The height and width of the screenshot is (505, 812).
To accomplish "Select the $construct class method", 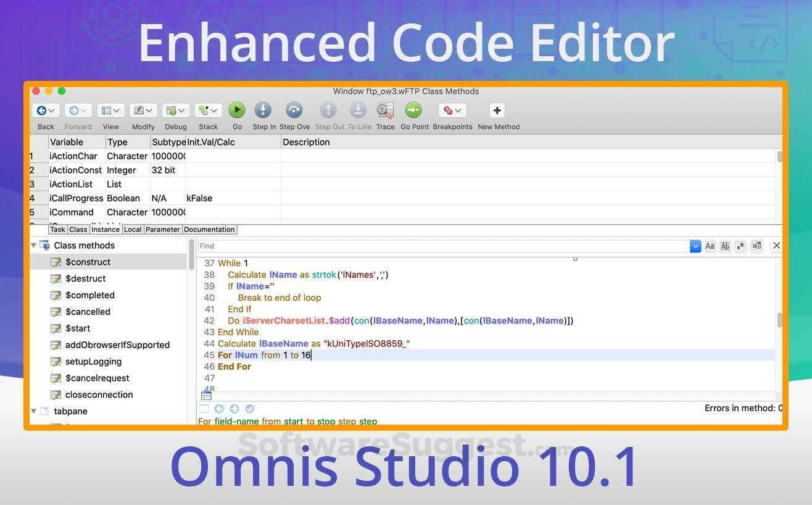I will click(88, 262).
